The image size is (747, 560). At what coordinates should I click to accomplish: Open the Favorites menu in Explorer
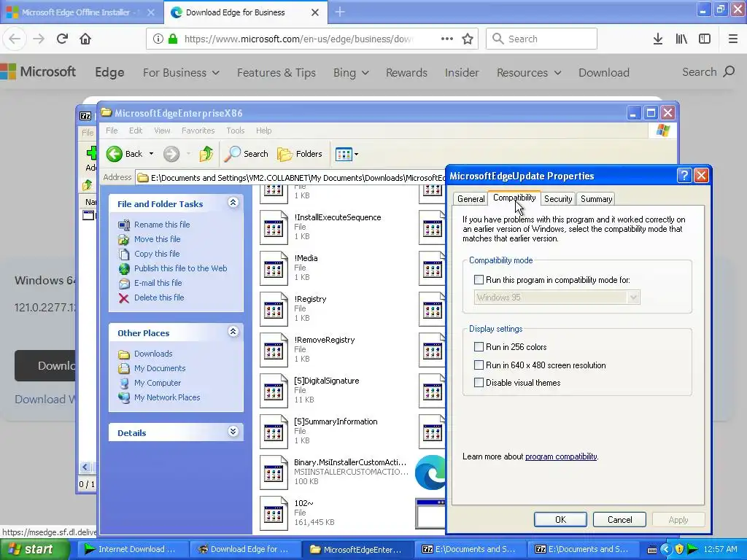198,131
